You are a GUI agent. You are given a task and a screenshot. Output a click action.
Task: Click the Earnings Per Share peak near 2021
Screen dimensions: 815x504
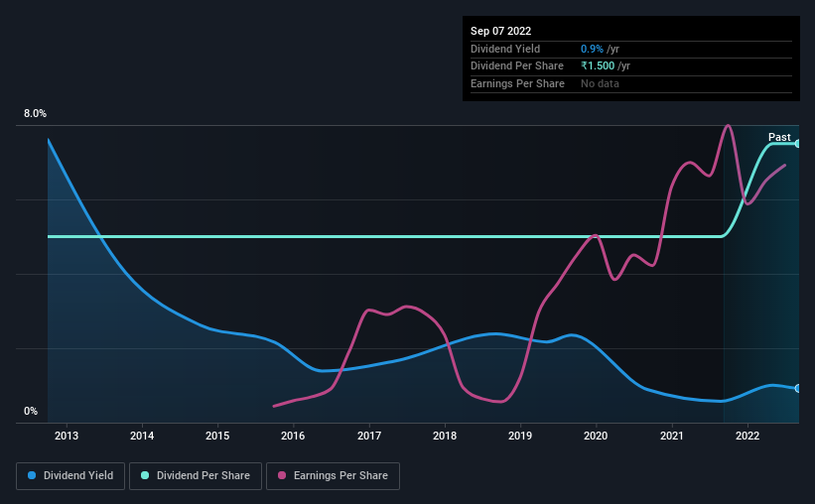(728, 126)
